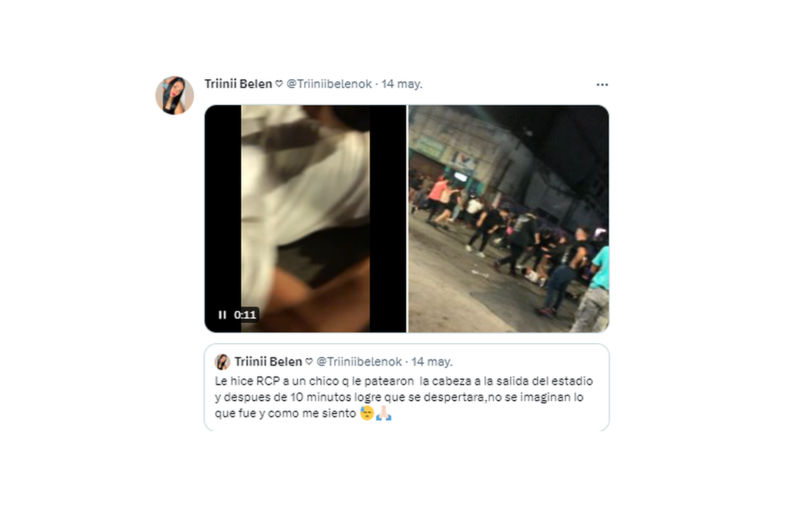The image size is (805, 532).
Task: Pause the video with the pause icon
Action: (222, 315)
